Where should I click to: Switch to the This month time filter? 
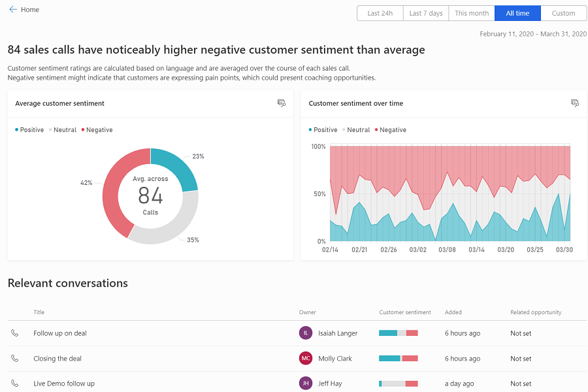point(471,12)
